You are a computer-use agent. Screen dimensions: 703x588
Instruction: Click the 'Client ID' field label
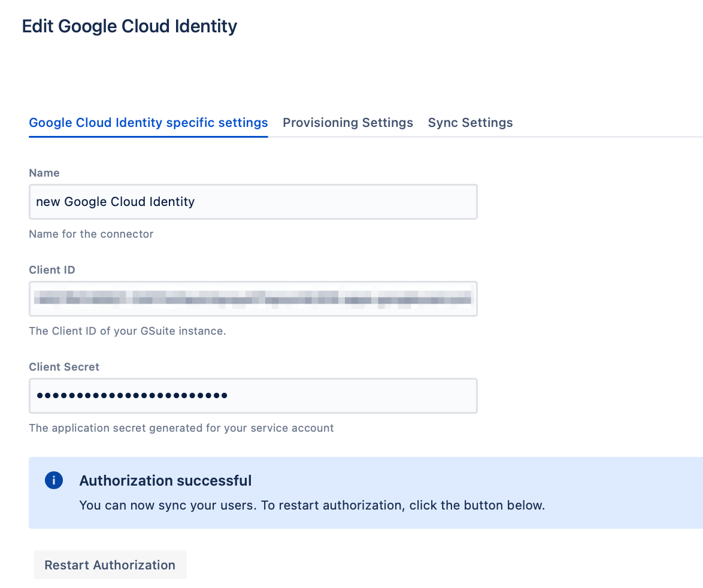tap(52, 270)
